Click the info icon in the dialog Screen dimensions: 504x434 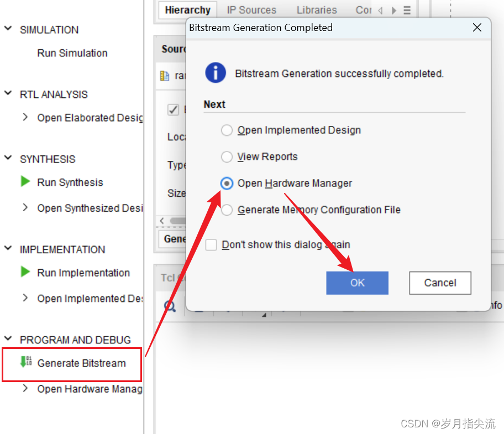tap(216, 72)
